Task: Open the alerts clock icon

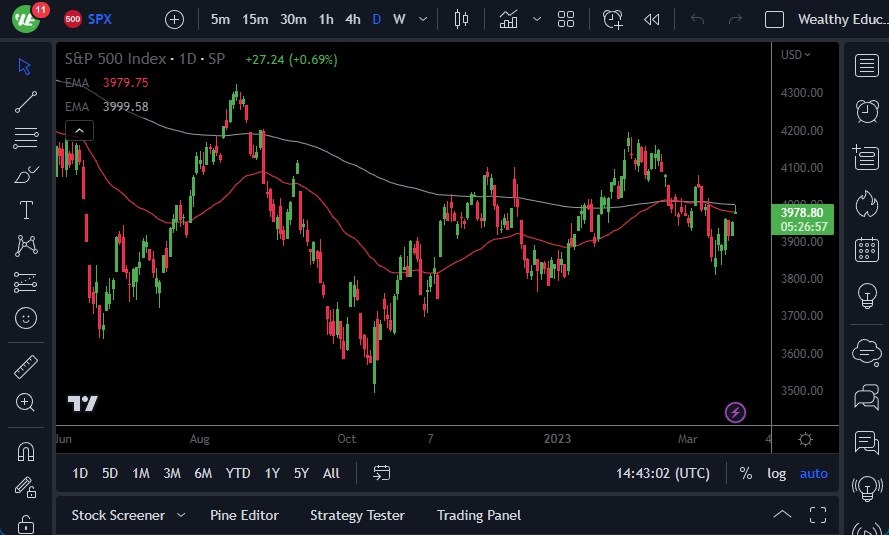Action: pyautogui.click(x=866, y=111)
